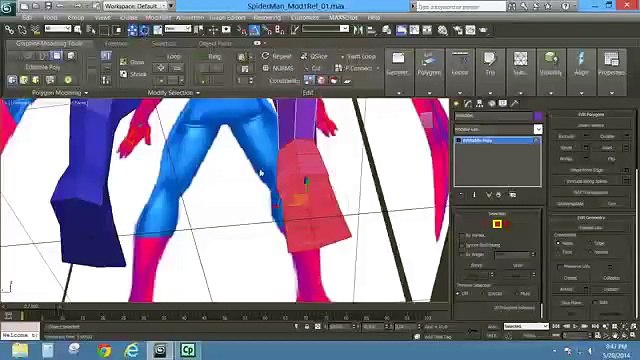Screen dimensions: 640x360
Task: Select the None constraint radio button
Action: click(558, 243)
